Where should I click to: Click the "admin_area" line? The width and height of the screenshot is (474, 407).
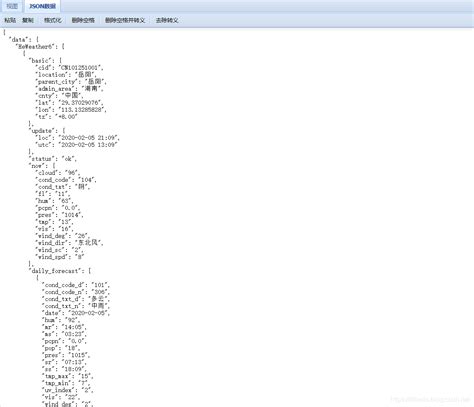coord(69,89)
